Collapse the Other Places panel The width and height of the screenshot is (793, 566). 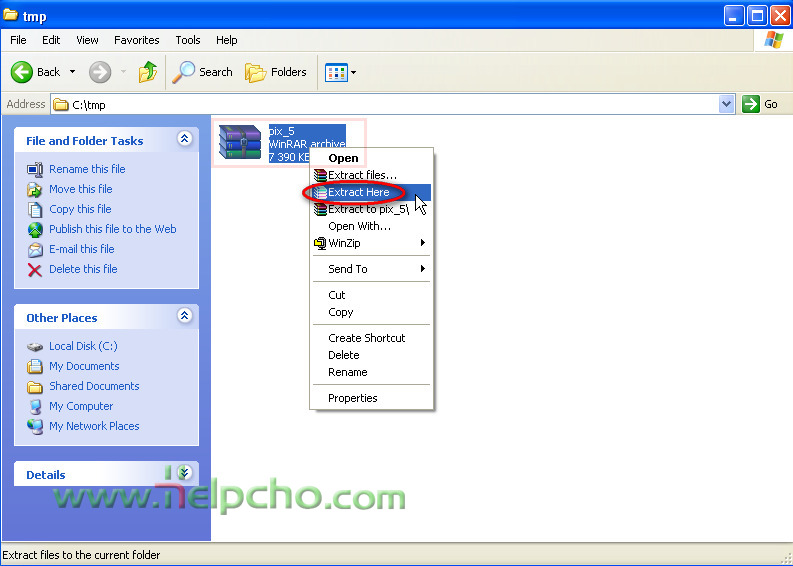(x=185, y=316)
